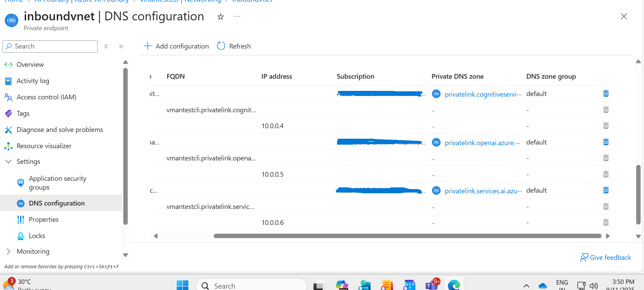
Task: Open the Windows Start menu
Action: click(182, 285)
